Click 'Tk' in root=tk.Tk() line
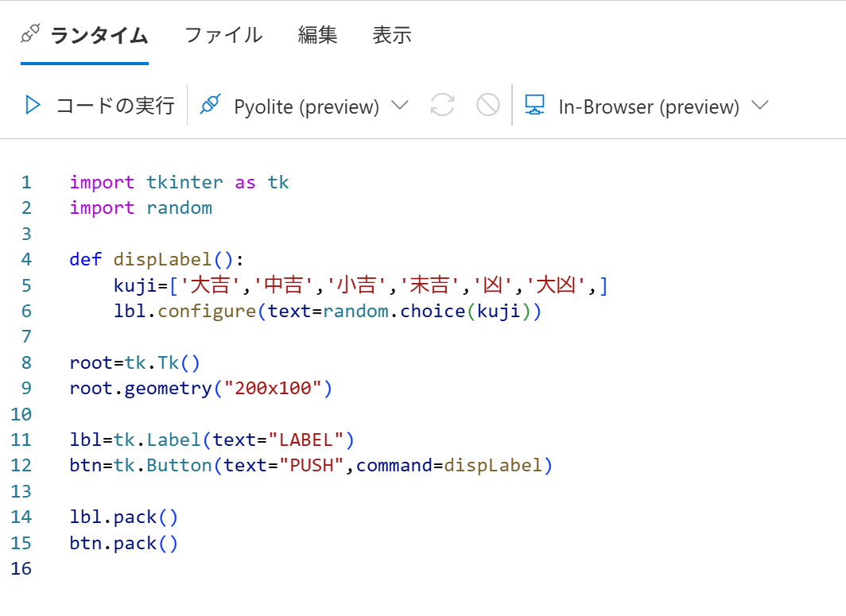 [x=168, y=362]
